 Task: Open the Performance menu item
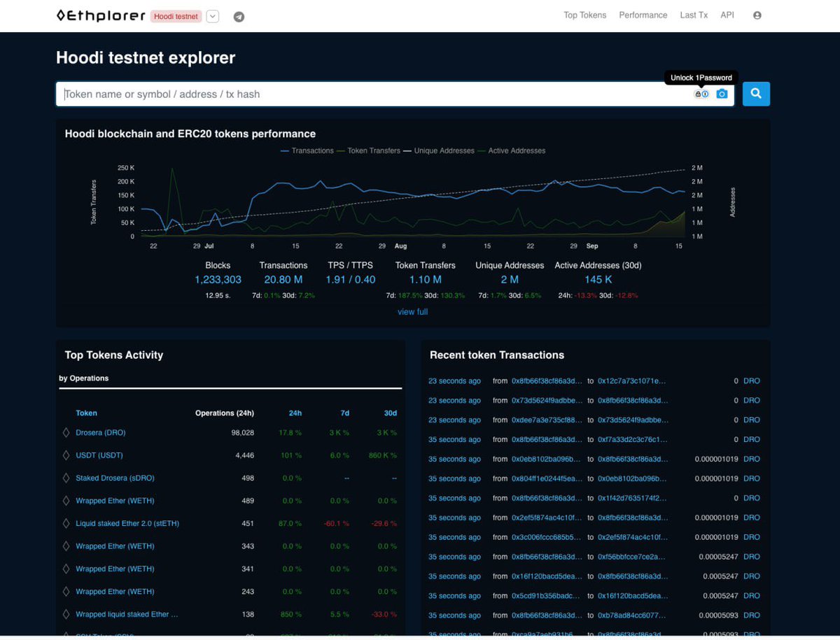click(643, 15)
